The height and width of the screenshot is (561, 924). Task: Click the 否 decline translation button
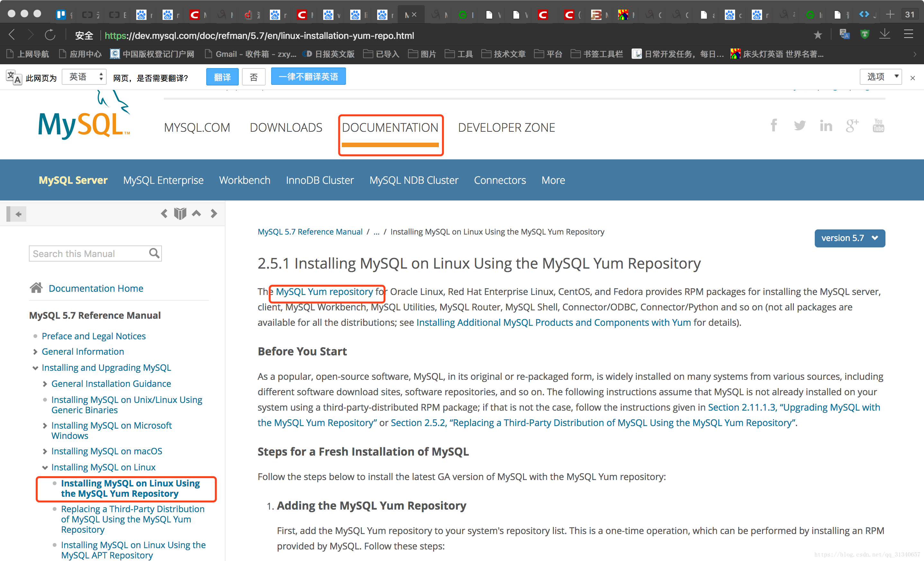(254, 77)
